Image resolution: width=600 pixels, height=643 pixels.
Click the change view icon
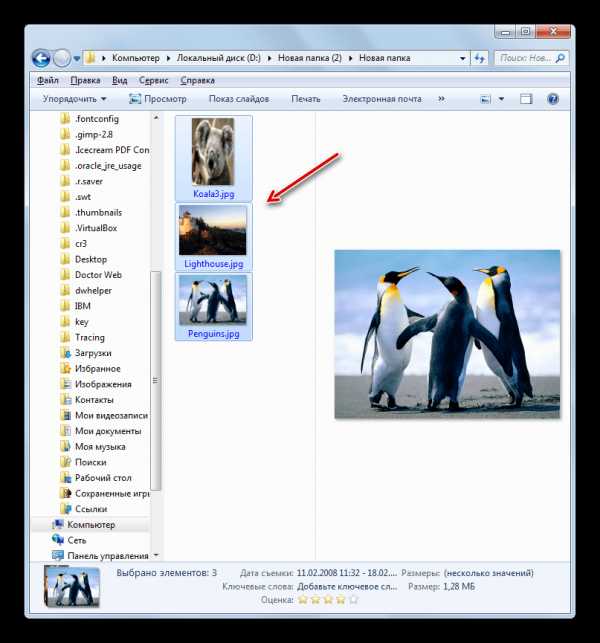[x=485, y=99]
